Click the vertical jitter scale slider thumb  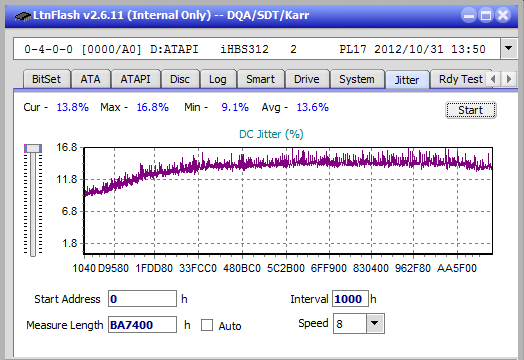pos(33,148)
